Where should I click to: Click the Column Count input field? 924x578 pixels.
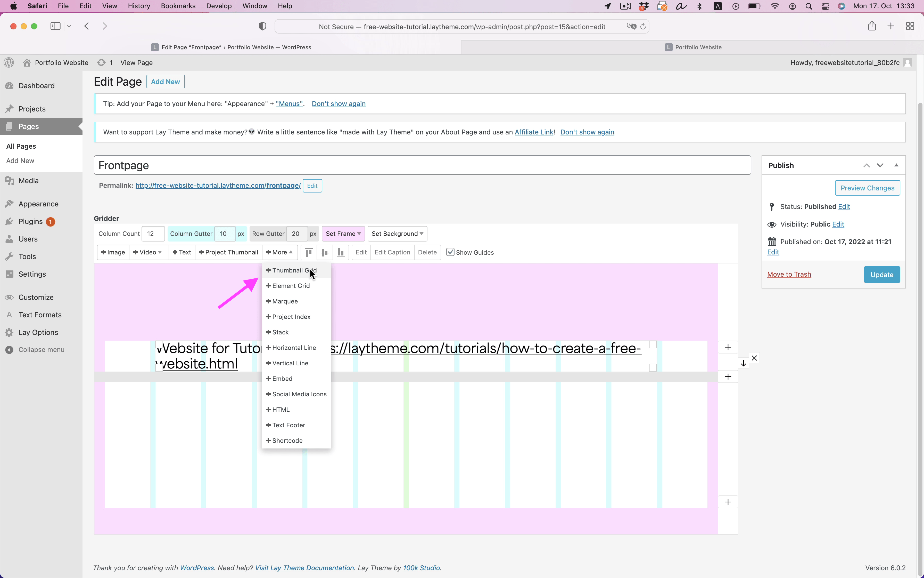[x=153, y=234]
